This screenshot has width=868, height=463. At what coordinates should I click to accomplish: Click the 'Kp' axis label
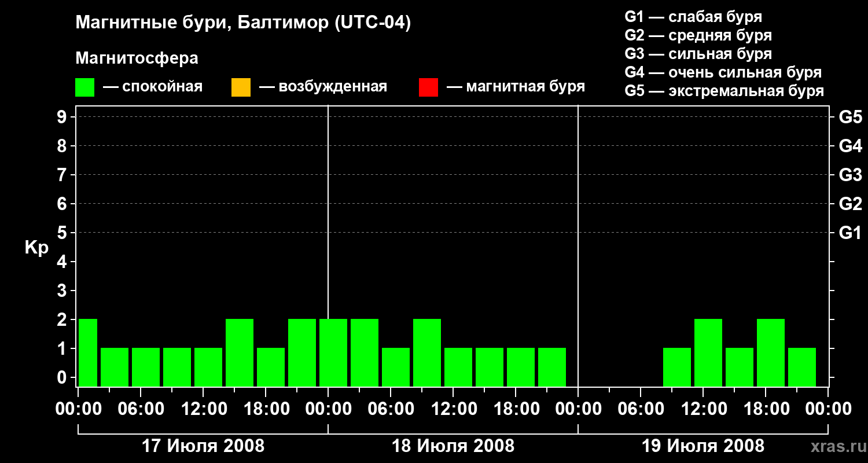coord(36,248)
